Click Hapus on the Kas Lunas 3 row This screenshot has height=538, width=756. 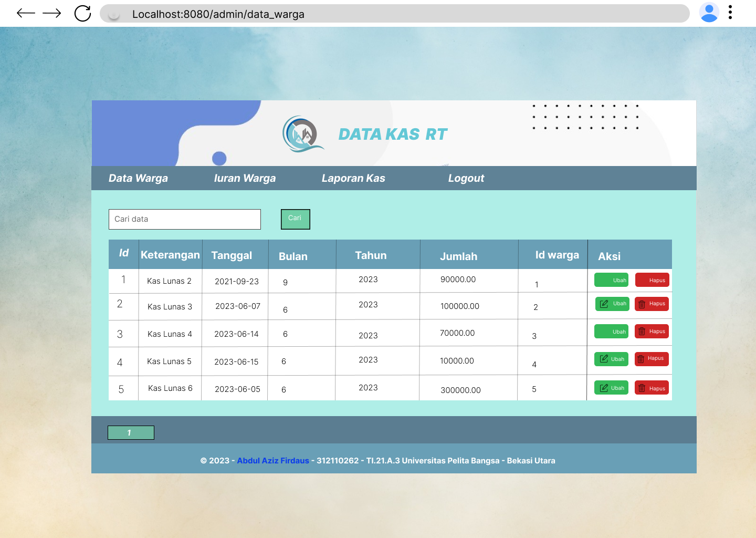(652, 304)
